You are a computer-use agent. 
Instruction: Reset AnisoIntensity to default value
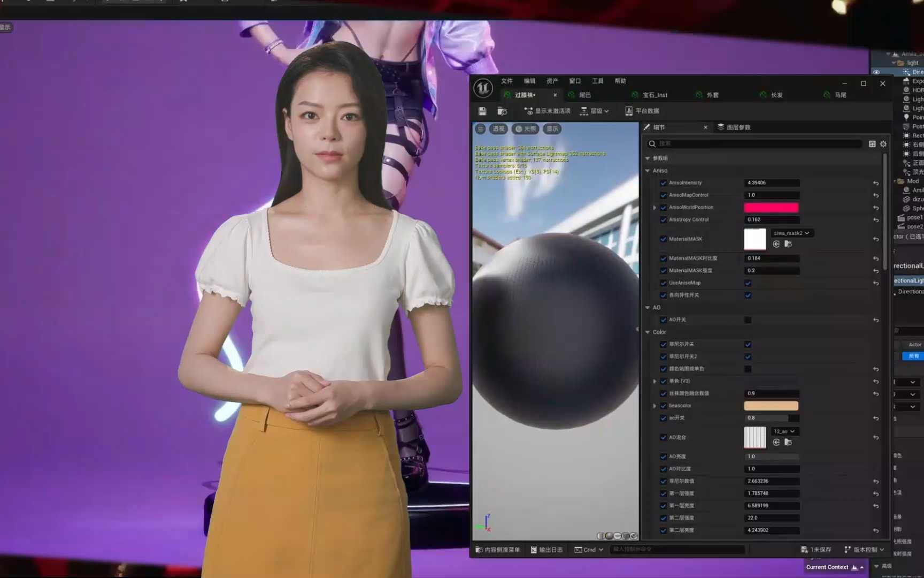tap(876, 183)
